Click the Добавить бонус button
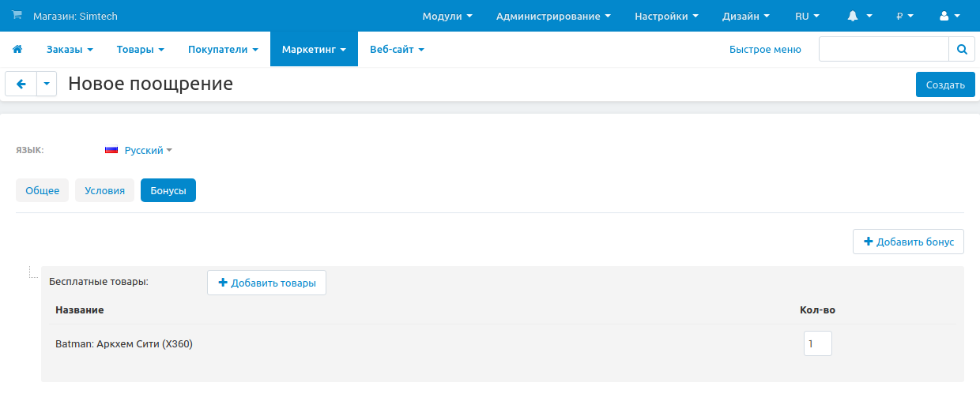Viewport: 980px width, 420px height. [x=908, y=242]
